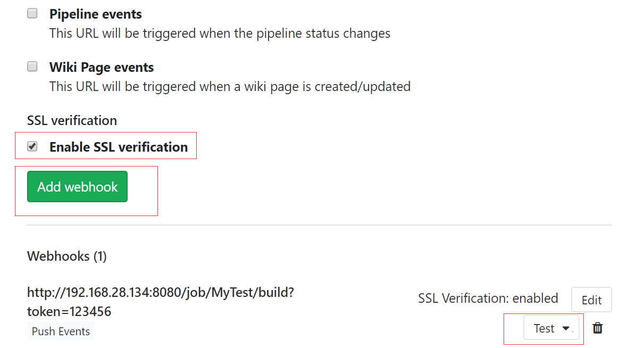Click the caret arrow beside Test
Screen dimensions: 644x348
point(565,328)
